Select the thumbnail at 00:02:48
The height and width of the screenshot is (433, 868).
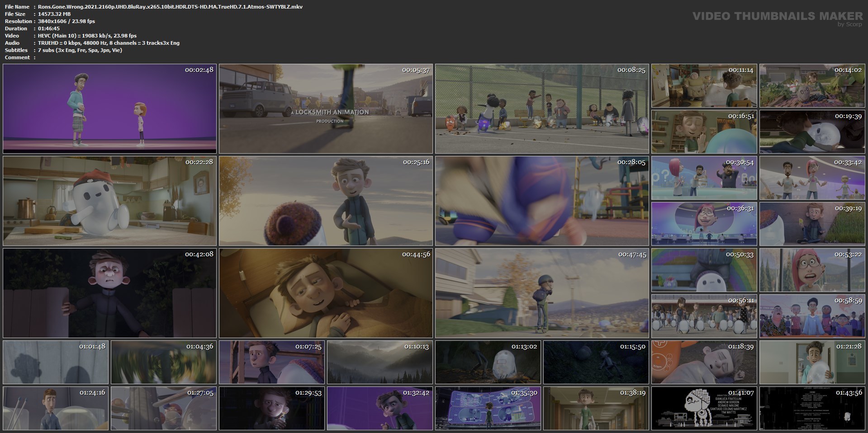(110, 108)
